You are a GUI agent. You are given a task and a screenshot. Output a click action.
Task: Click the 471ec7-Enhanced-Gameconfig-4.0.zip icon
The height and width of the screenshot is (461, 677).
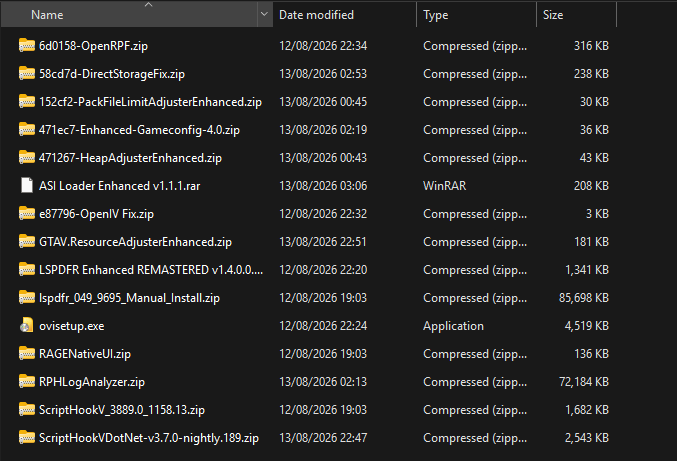pos(27,129)
